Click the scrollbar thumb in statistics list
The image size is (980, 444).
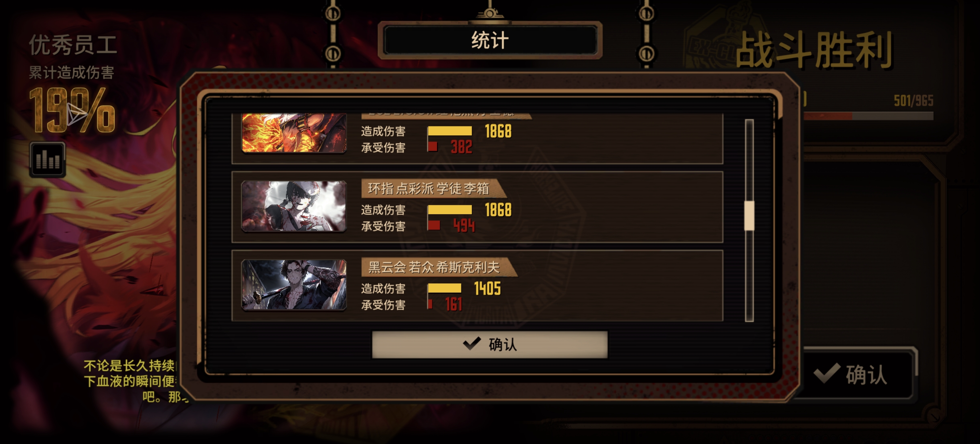click(x=749, y=215)
